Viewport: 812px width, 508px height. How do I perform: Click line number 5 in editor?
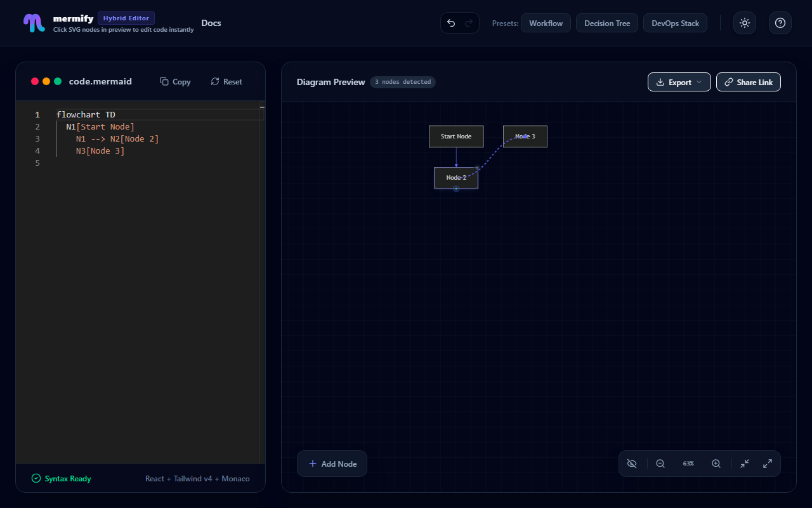click(37, 163)
